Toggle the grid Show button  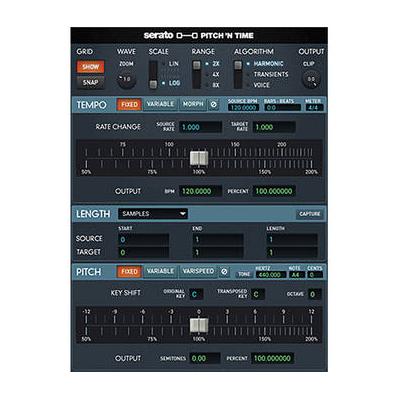[x=90, y=67]
